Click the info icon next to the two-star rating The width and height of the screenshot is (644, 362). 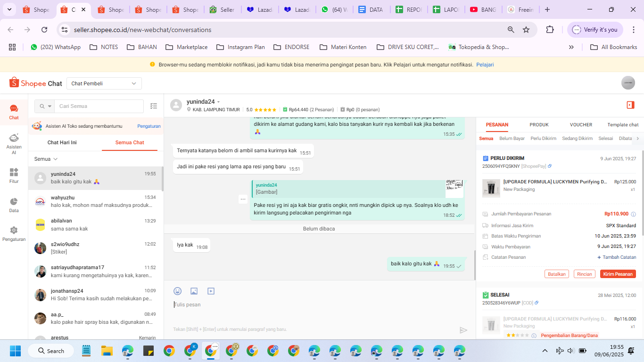(534, 336)
